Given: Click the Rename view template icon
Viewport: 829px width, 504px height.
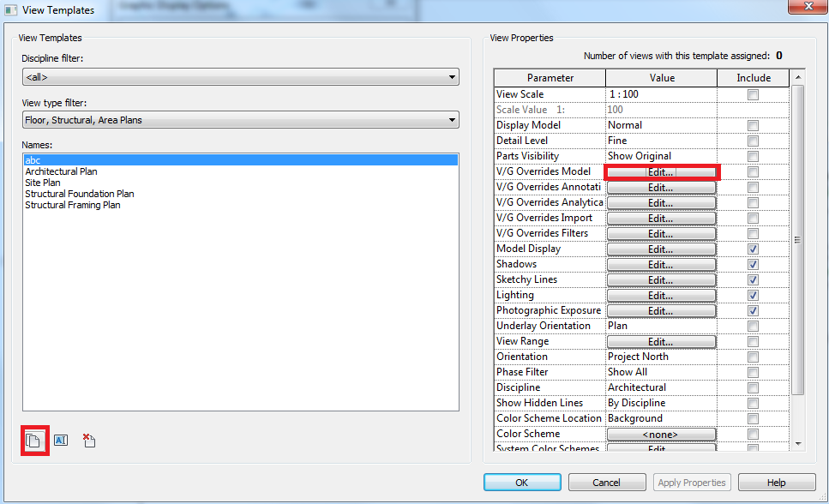Looking at the screenshot, I should coord(61,440).
